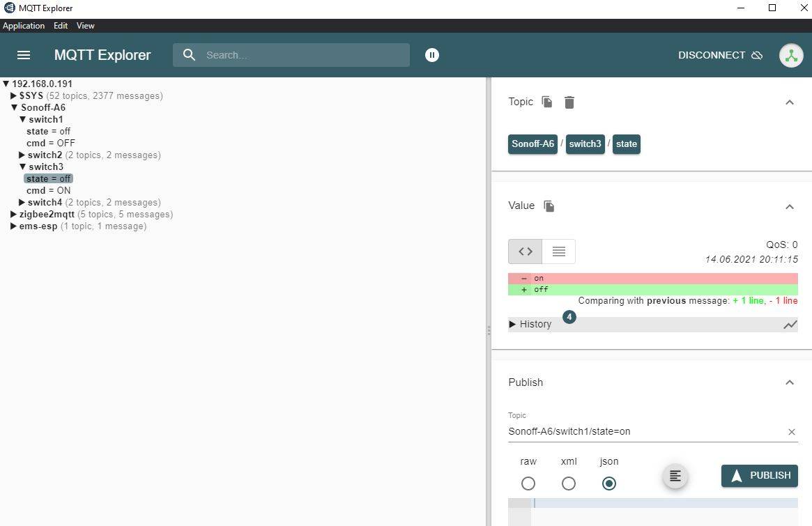812x526 pixels.
Task: Select the raw payload format
Action: [528, 484]
